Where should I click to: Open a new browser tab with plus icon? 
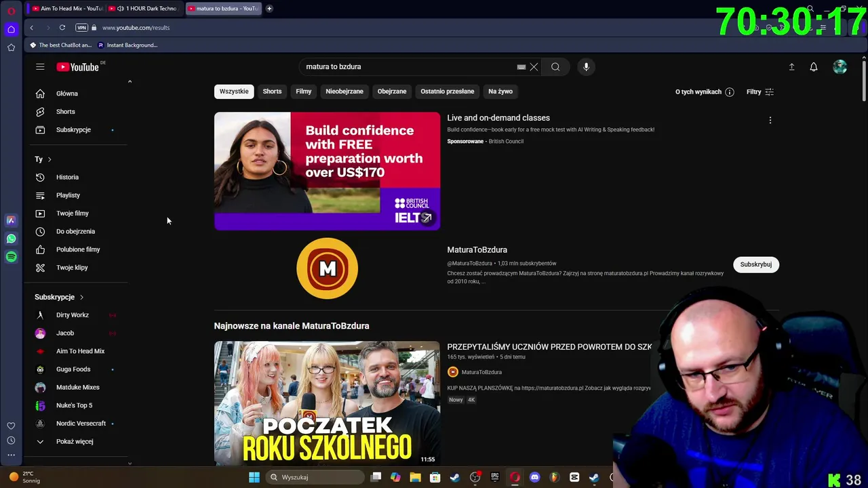pyautogui.click(x=269, y=8)
